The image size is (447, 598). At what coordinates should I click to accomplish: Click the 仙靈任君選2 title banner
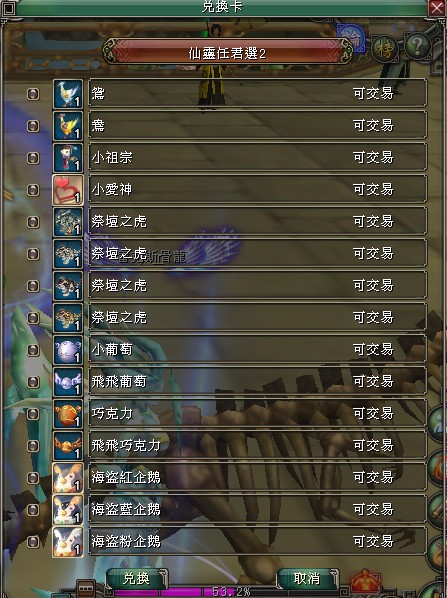(x=228, y=53)
